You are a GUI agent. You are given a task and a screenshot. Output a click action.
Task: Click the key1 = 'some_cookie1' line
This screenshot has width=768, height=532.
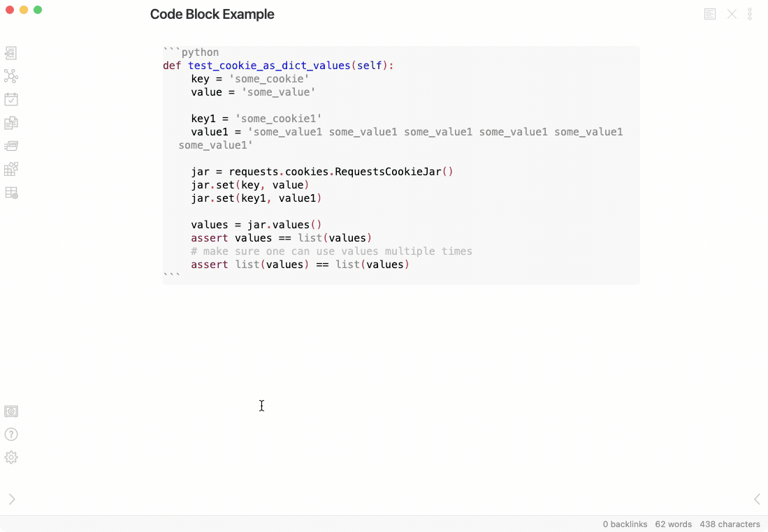tap(256, 119)
